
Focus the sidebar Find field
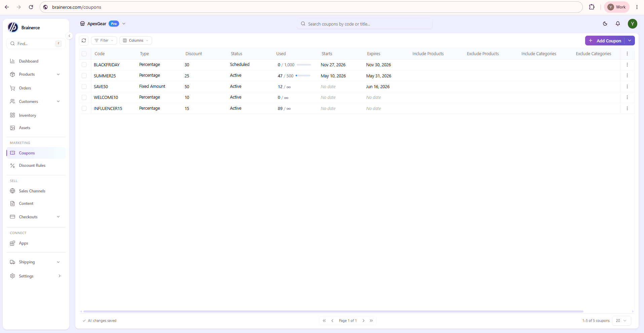(x=36, y=43)
